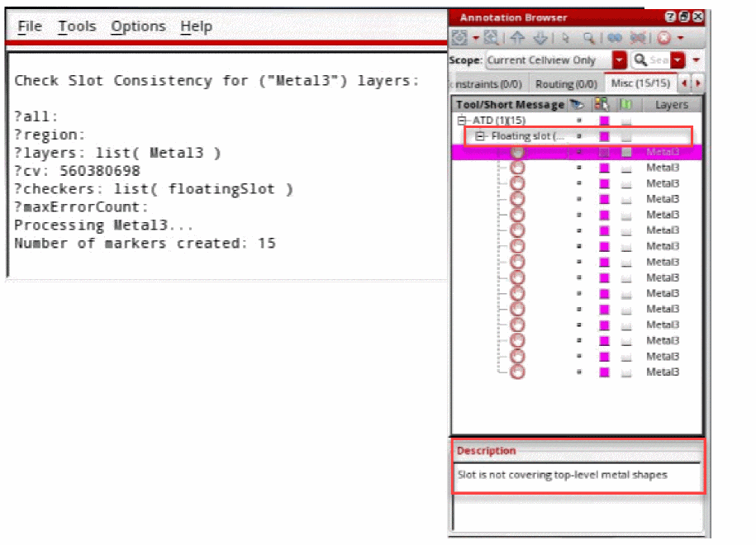
Task: Click the red circle delete marker icon
Action: pyautogui.click(x=664, y=38)
